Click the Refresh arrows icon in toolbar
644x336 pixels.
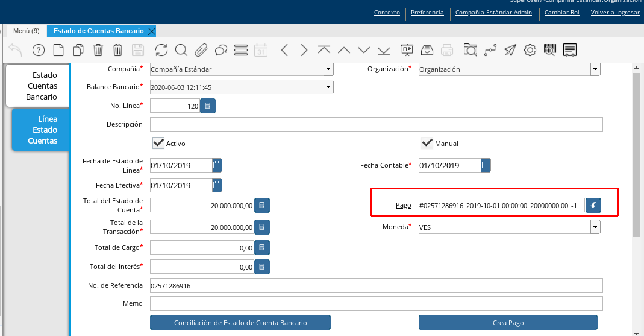[161, 50]
